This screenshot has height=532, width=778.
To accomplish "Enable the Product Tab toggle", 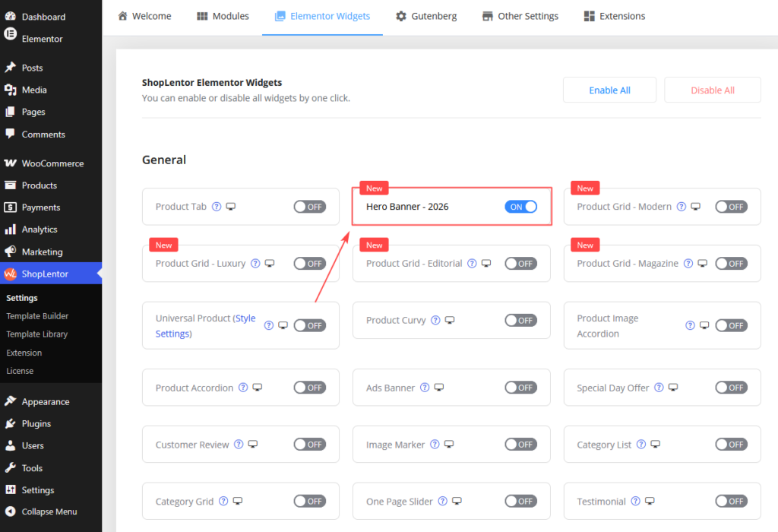I will (310, 207).
